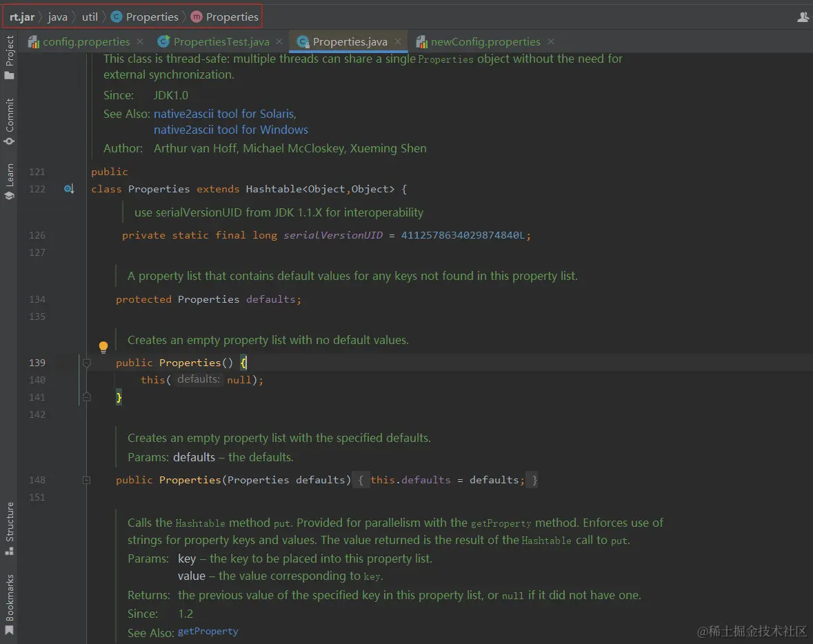
Task: Click the method icon in Properties breadcrumb
Action: coord(197,17)
